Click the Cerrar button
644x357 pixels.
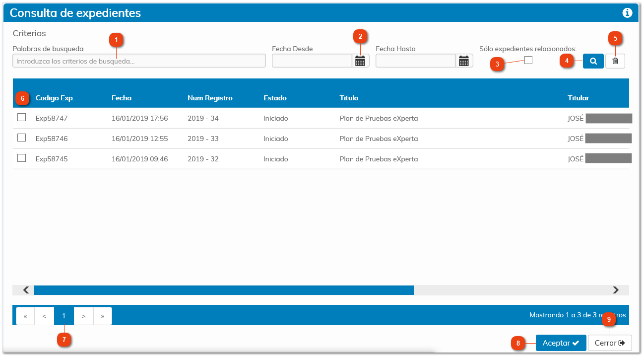pos(610,343)
